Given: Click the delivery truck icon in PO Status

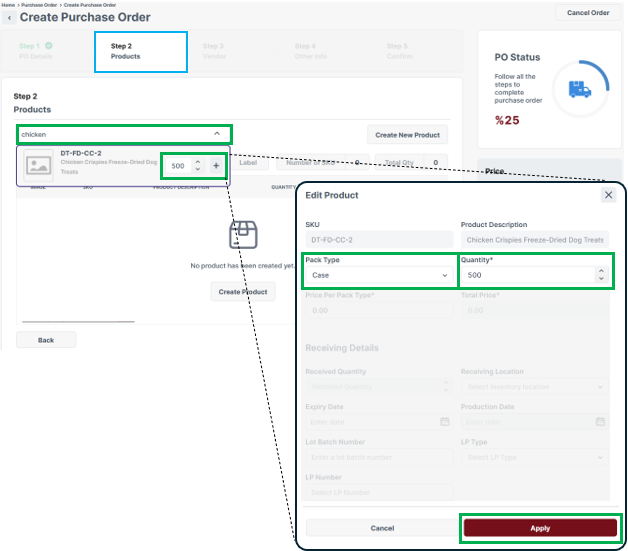Looking at the screenshot, I should (579, 90).
